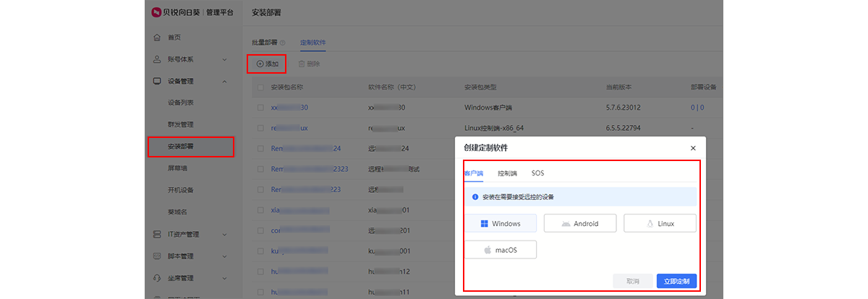Click the user icon beside 账号体系
This screenshot has height=299, width=868.
tap(157, 59)
